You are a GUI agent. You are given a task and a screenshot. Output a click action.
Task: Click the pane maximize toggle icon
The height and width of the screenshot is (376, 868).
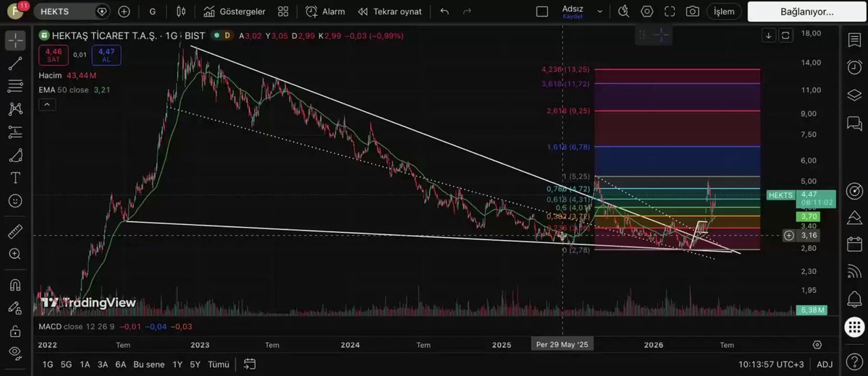coord(785,36)
